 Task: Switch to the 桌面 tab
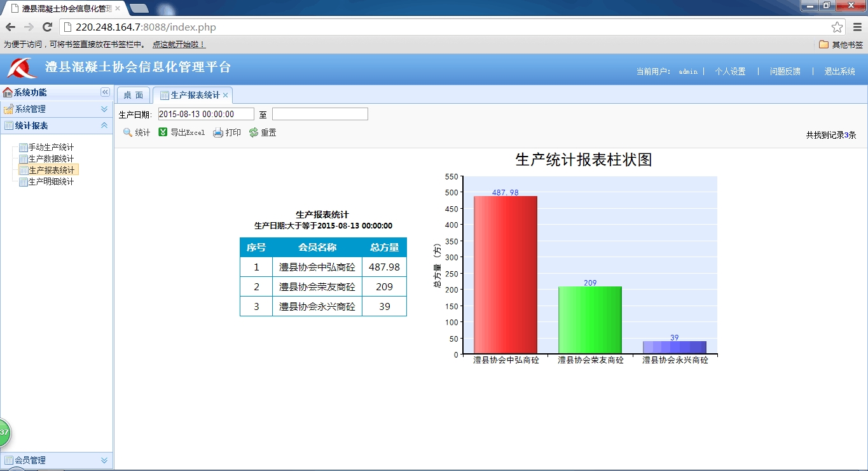(x=133, y=95)
